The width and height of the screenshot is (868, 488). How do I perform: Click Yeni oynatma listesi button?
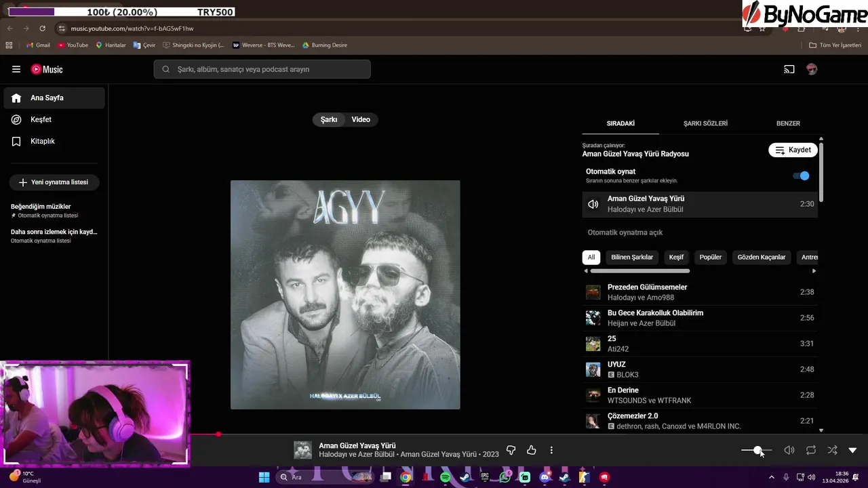(54, 182)
